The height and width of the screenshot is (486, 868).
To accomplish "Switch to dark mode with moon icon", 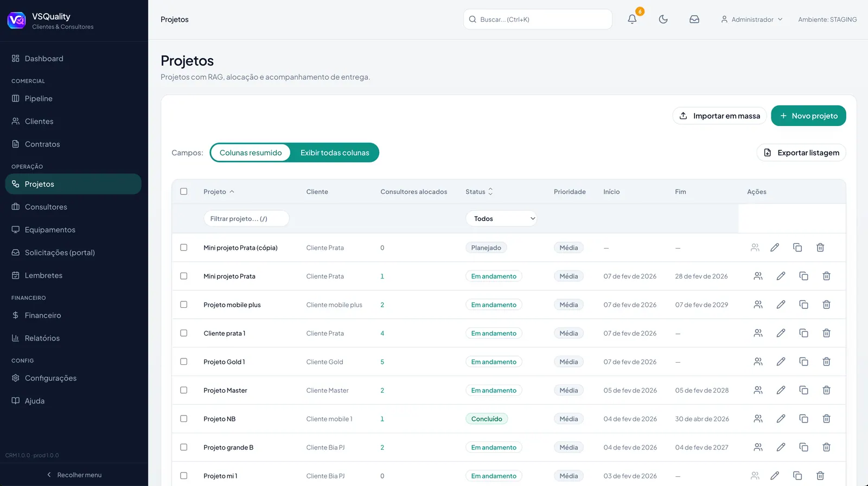I will (663, 19).
